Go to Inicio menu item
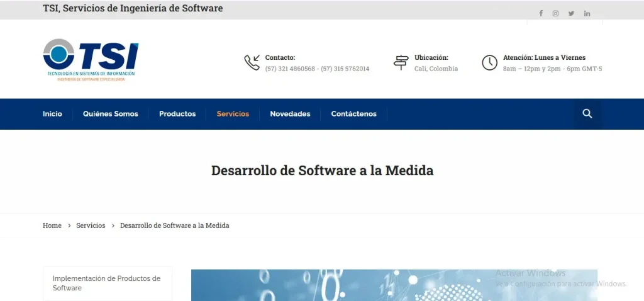 tap(52, 114)
